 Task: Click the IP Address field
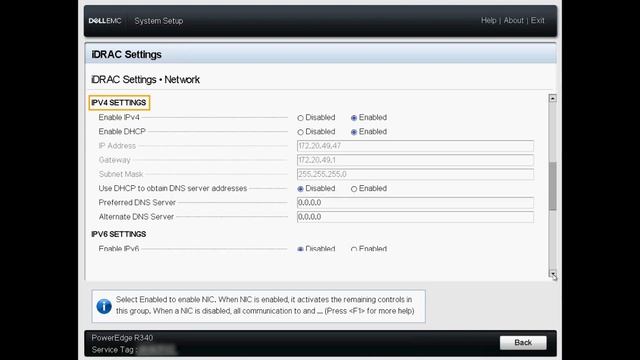point(415,146)
